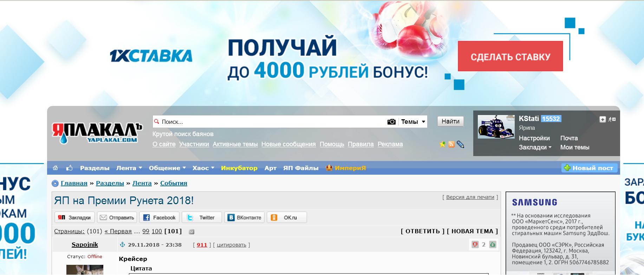Screen dimensions: 644x275
Task: Click the anchor icon beside post date
Action: [x=123, y=245]
